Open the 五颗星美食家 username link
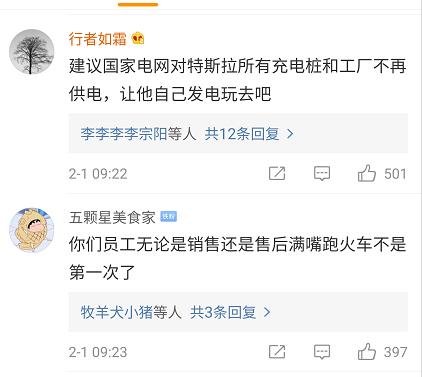This screenshot has width=422, height=377. (x=112, y=217)
